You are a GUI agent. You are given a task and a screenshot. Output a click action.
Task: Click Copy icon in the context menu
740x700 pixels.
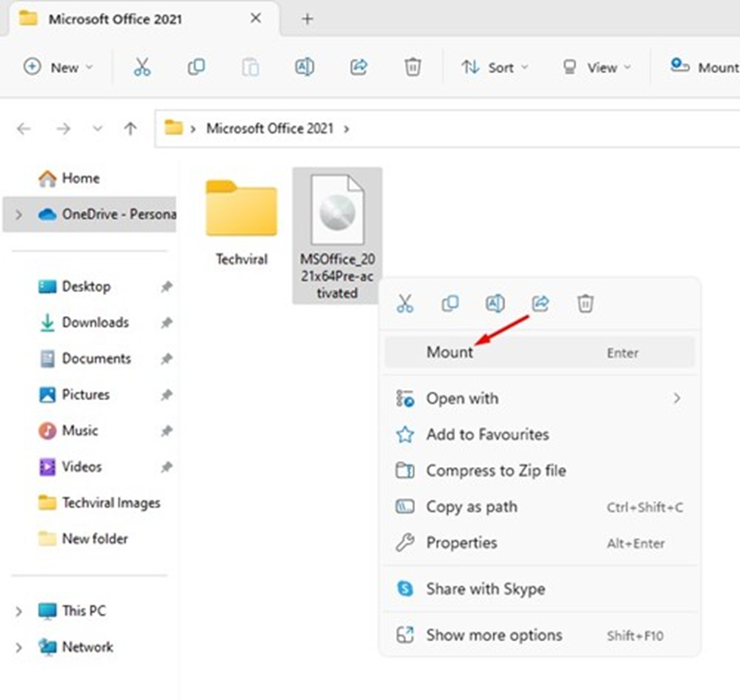click(450, 303)
